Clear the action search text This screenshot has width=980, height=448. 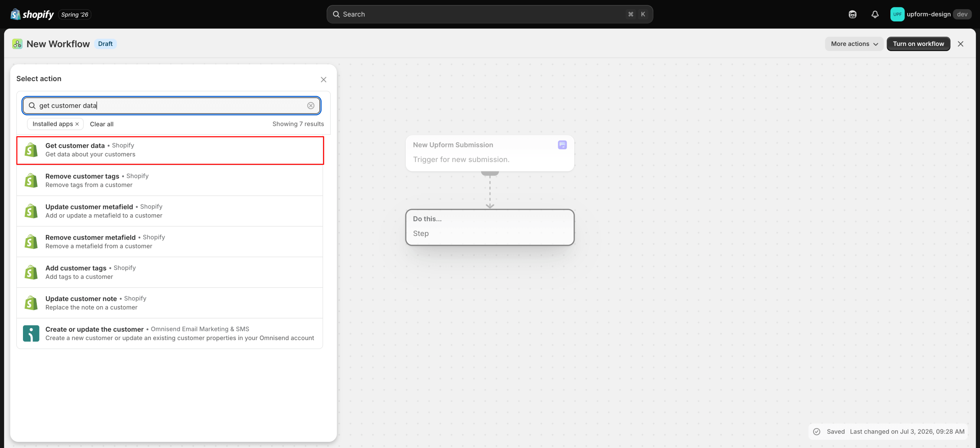point(311,106)
